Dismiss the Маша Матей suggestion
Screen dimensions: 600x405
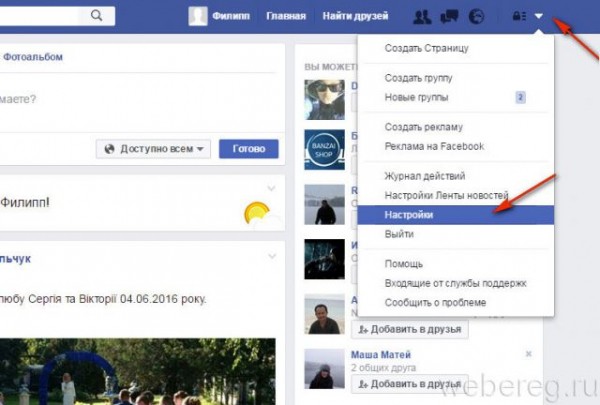pos(528,354)
